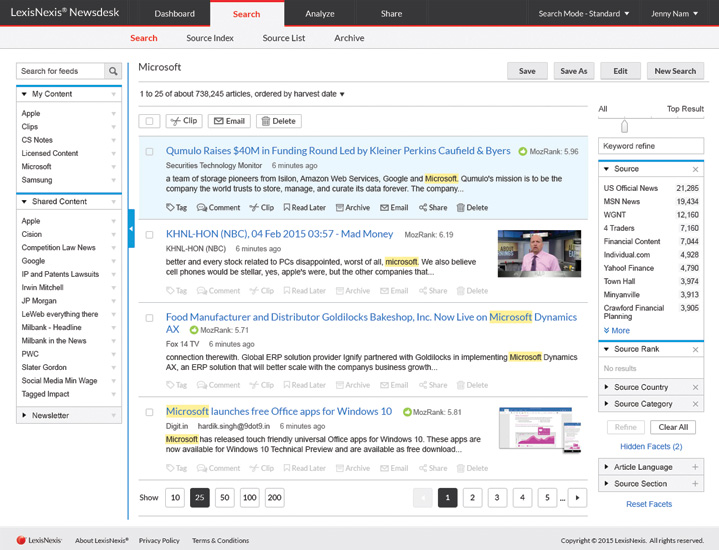The height and width of the screenshot is (550, 719).
Task: Click the feed search magnifier icon
Action: tap(113, 71)
